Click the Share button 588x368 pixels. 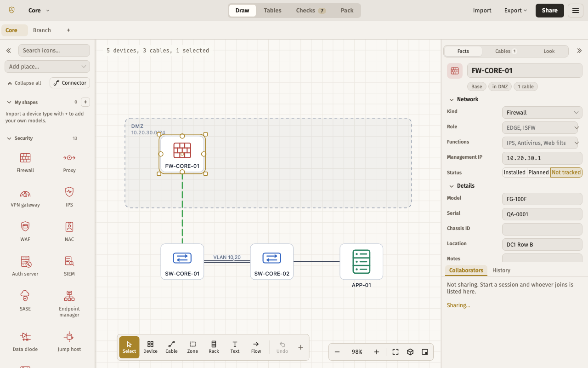coord(549,11)
